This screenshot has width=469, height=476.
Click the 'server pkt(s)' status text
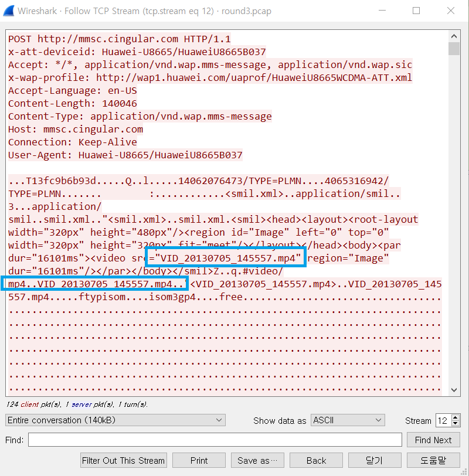[91, 404]
